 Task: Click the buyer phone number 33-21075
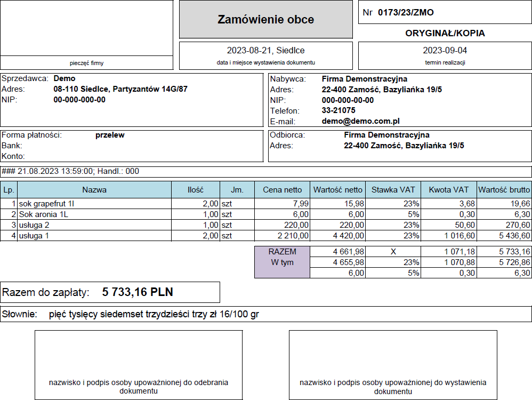[338, 110]
